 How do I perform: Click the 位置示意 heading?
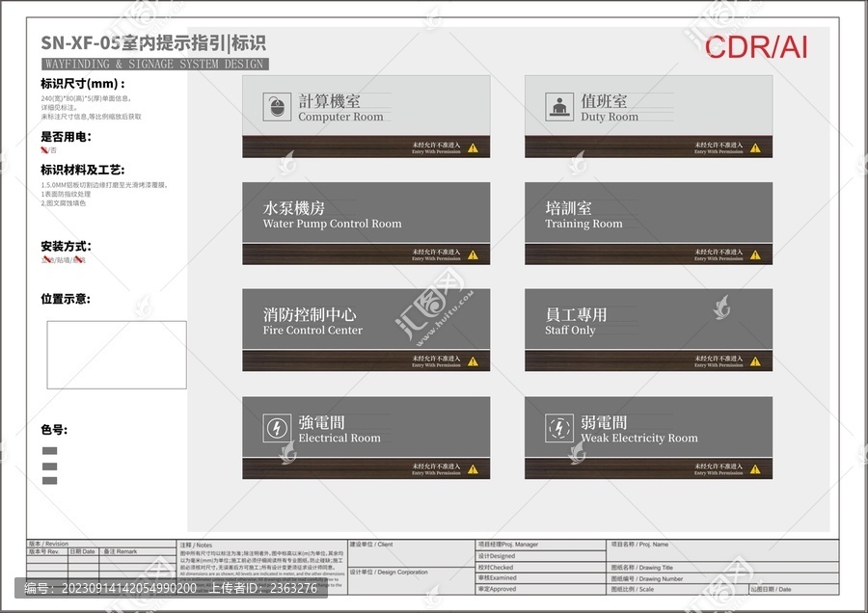tap(66, 299)
